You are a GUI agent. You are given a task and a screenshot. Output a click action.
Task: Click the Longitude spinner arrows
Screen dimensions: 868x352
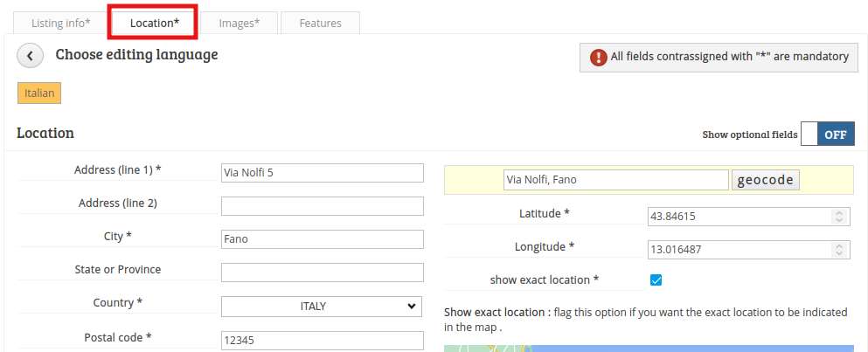[839, 250]
